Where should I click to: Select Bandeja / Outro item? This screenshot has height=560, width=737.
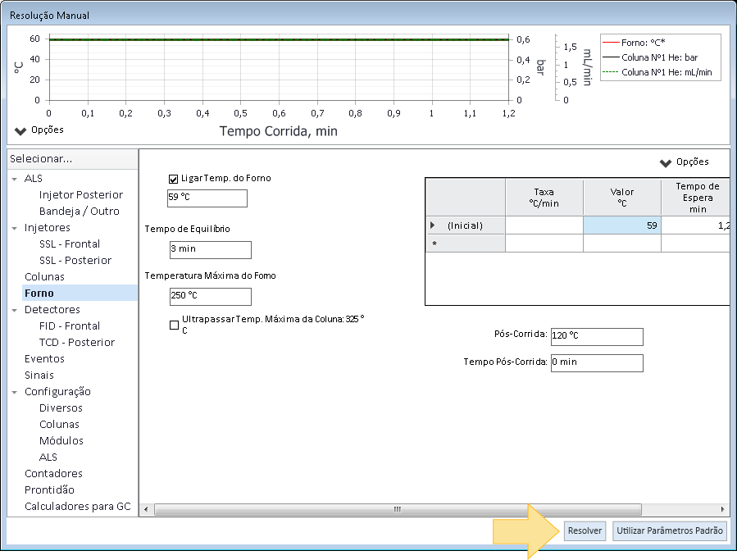tap(79, 211)
